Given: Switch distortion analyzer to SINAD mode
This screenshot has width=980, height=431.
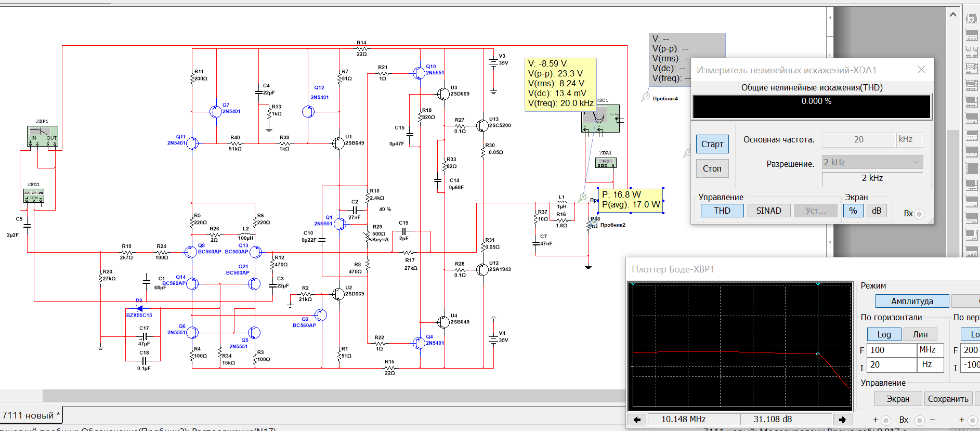Looking at the screenshot, I should pyautogui.click(x=768, y=211).
